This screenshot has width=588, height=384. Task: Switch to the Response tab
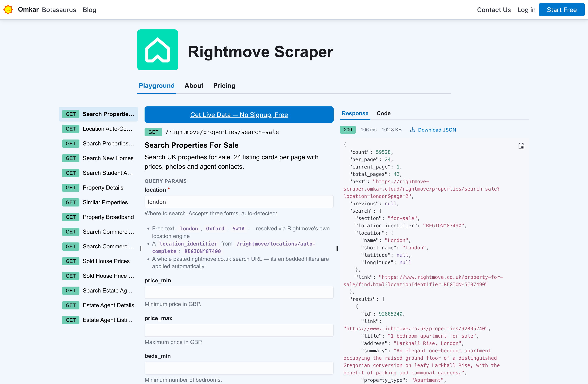coord(355,113)
